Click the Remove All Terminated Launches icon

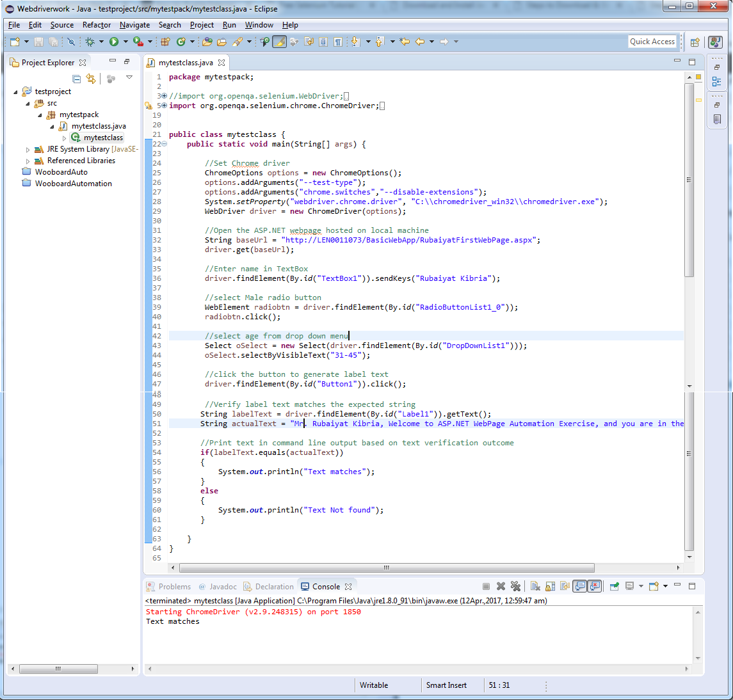pyautogui.click(x=515, y=586)
